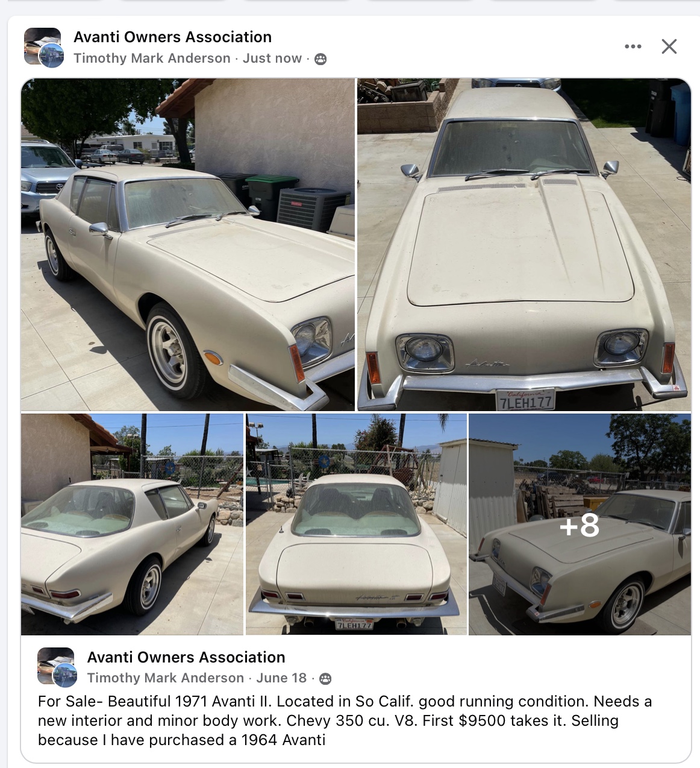The image size is (700, 768).
Task: Open Timothy Mark Anderson link in shared post
Action: pyautogui.click(x=165, y=678)
